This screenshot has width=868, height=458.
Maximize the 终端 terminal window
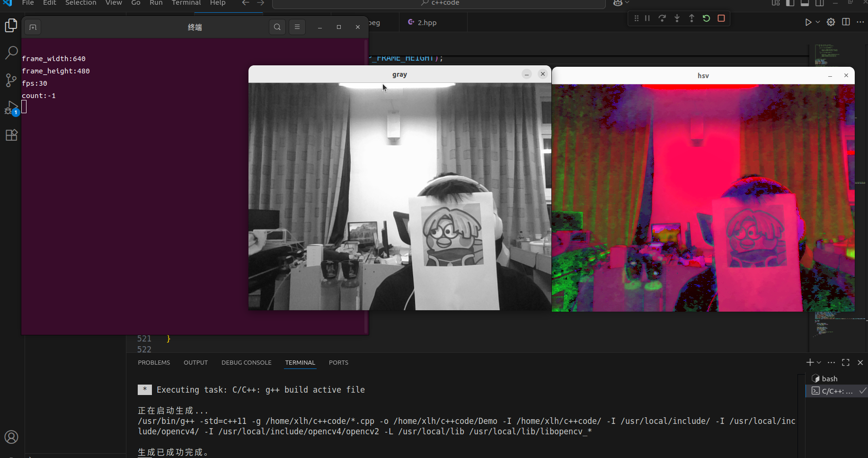tap(339, 27)
